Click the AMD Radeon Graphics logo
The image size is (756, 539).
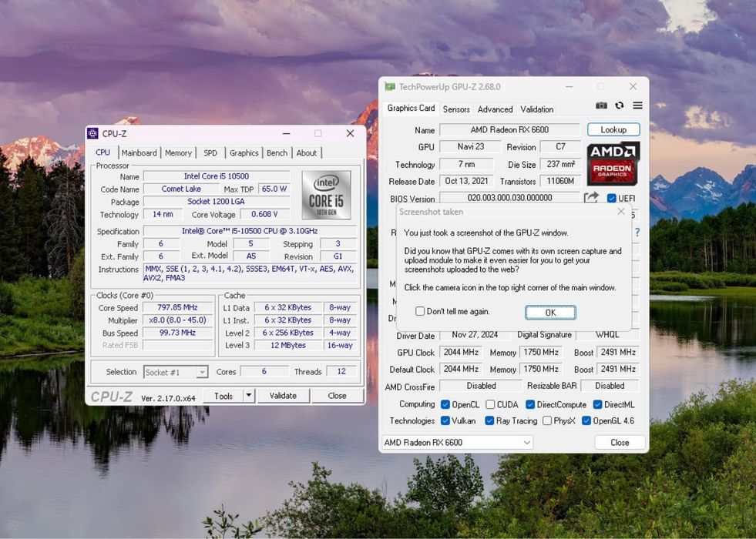coord(613,164)
